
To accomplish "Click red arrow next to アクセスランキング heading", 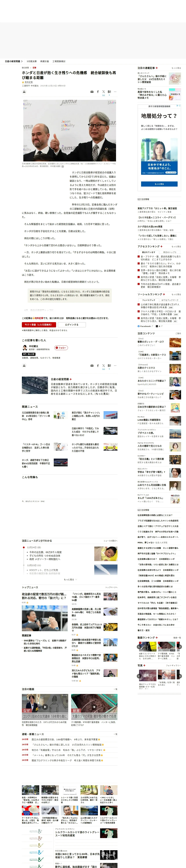I will click(x=161, y=246).
